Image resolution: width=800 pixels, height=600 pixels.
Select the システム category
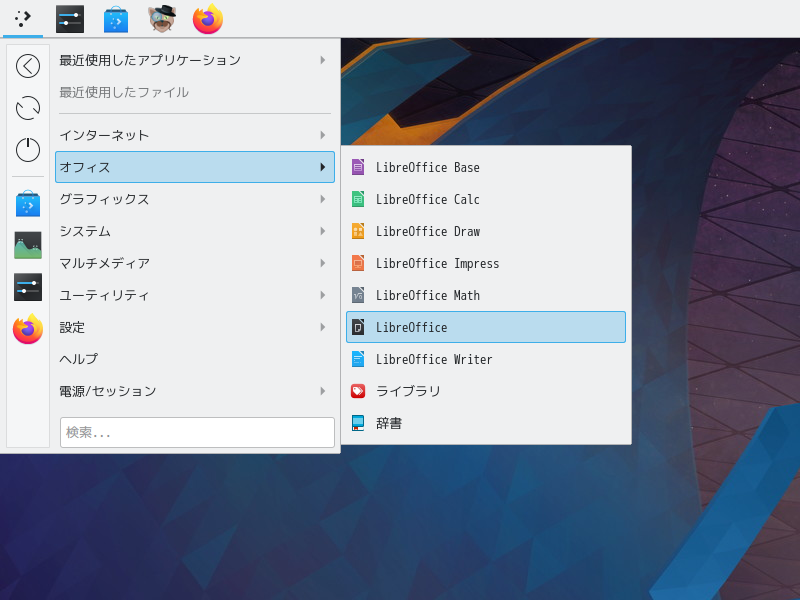coord(195,231)
